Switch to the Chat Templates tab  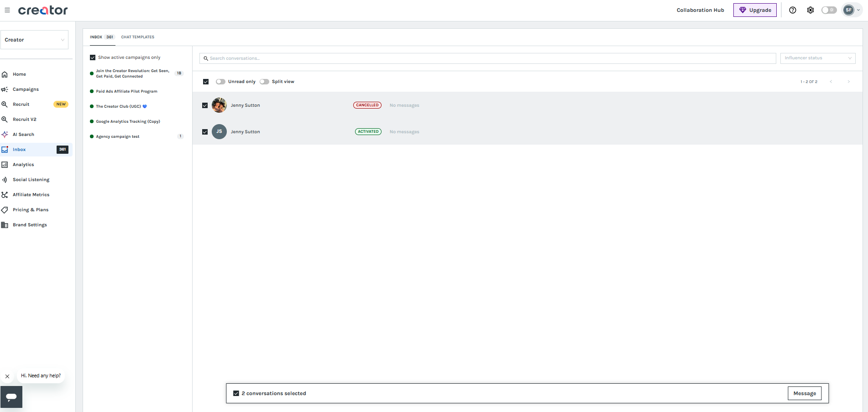pyautogui.click(x=138, y=37)
